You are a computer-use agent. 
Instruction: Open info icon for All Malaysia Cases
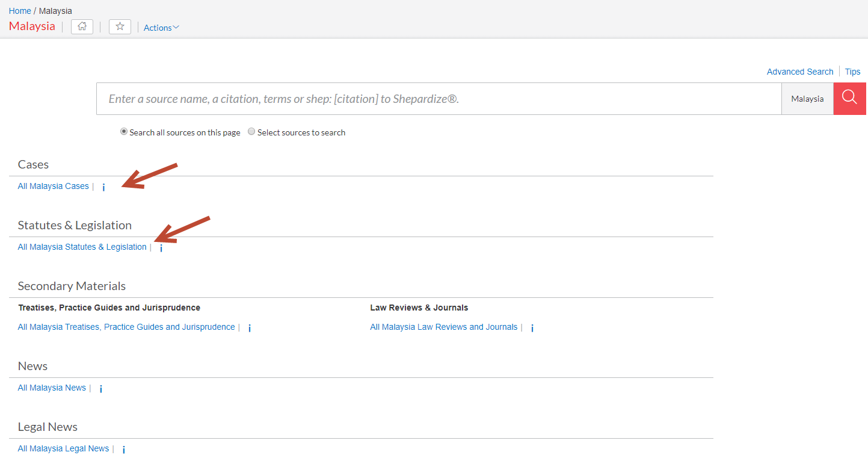[103, 187]
